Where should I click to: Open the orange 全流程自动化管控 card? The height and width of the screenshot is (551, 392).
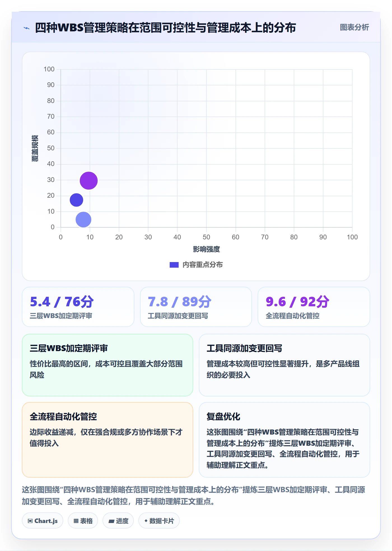click(108, 440)
